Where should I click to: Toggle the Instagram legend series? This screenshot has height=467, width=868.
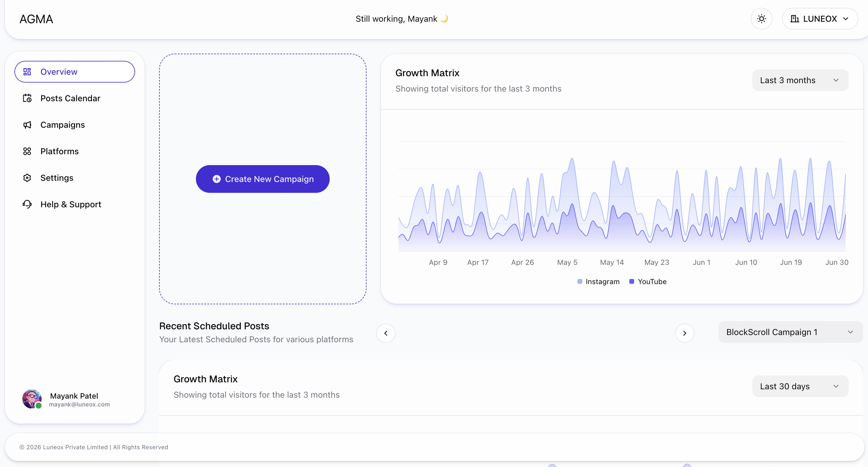(599, 282)
